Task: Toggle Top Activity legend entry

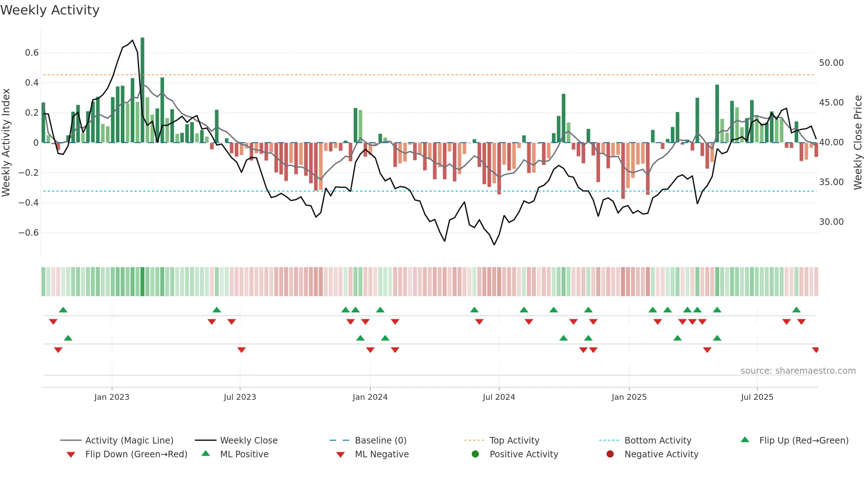Action: click(x=502, y=440)
